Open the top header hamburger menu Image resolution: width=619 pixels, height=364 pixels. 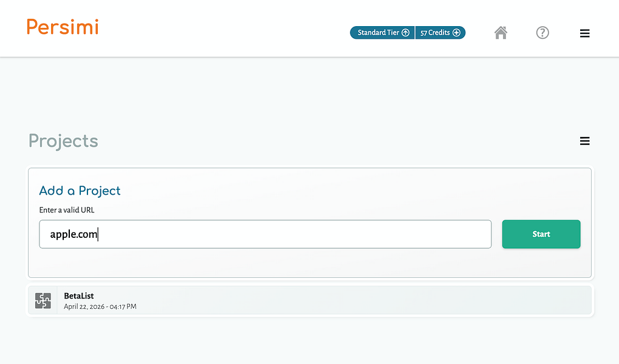(584, 33)
